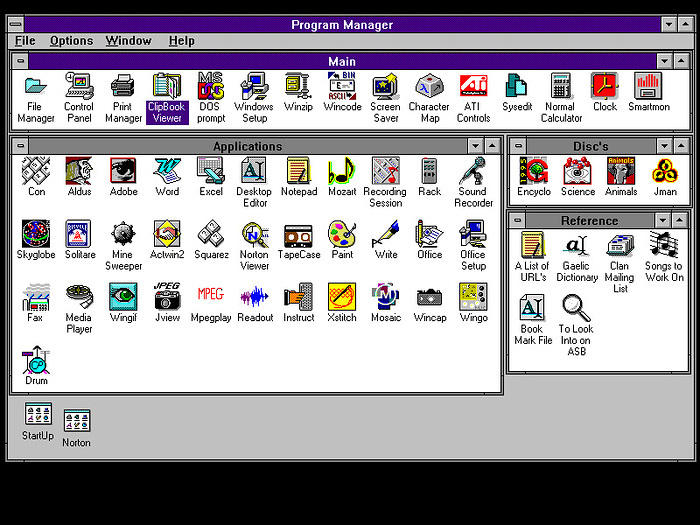
Task: Click the Winzip icon
Action: pos(298,86)
